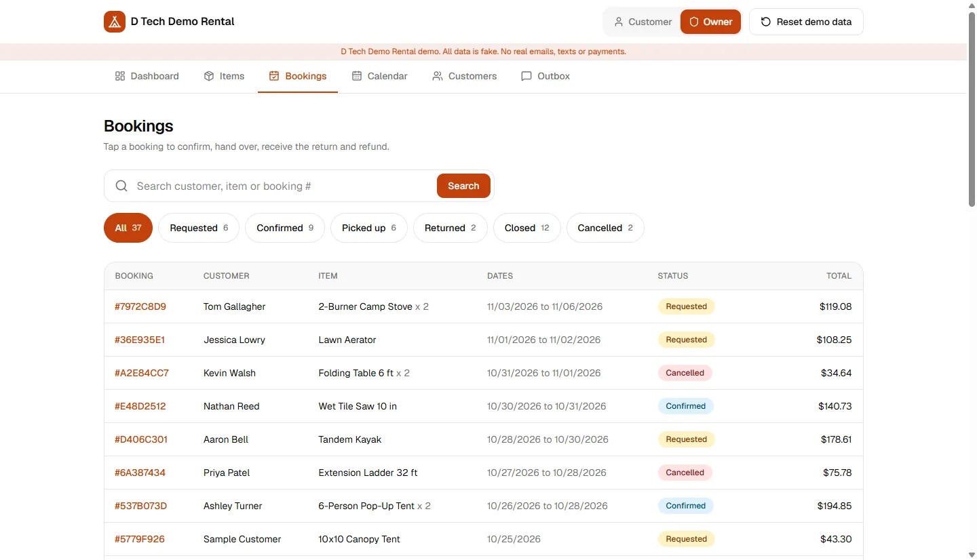Viewport: 977px width, 560px height.
Task: Filter bookings by Cancelled
Action: tap(605, 228)
